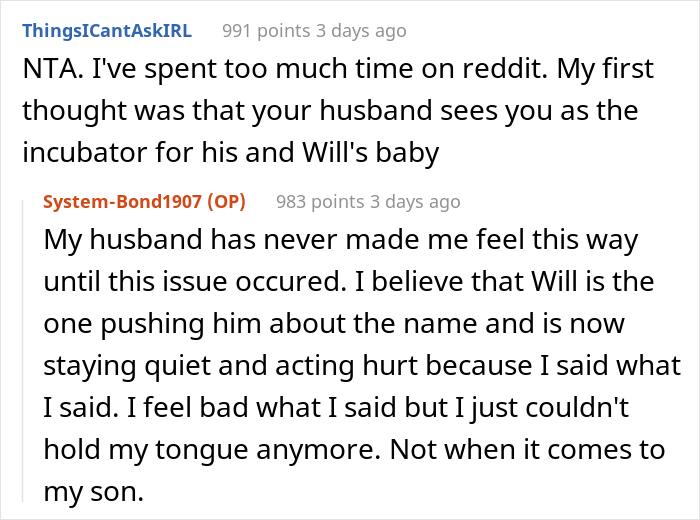Click line starting hold my tongue anymore
The height and width of the screenshot is (520, 700).
(354, 449)
